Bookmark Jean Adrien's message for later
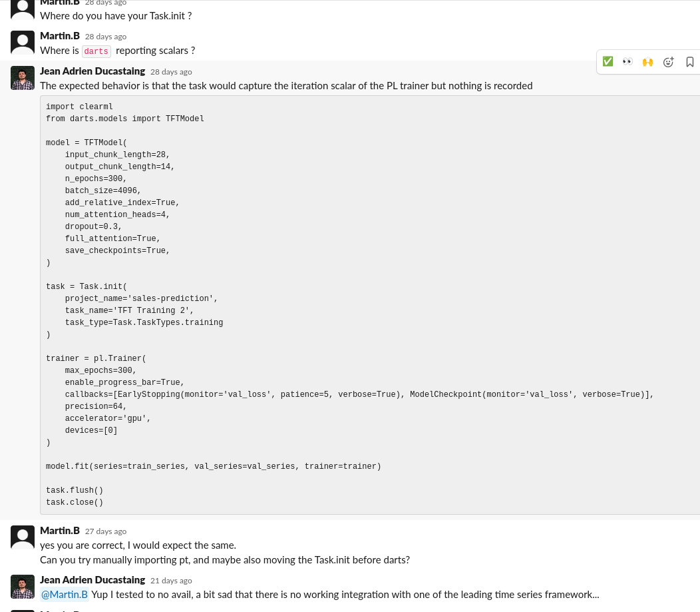The height and width of the screenshot is (612, 700). (x=690, y=61)
